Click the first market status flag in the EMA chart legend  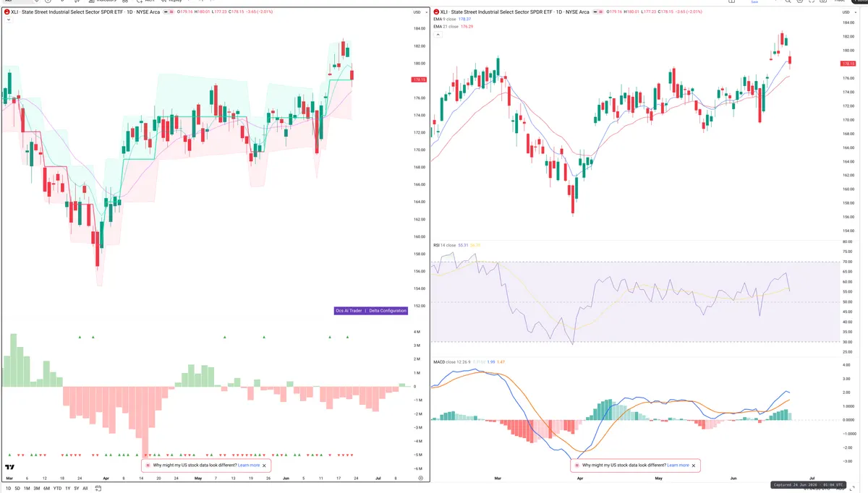point(595,12)
